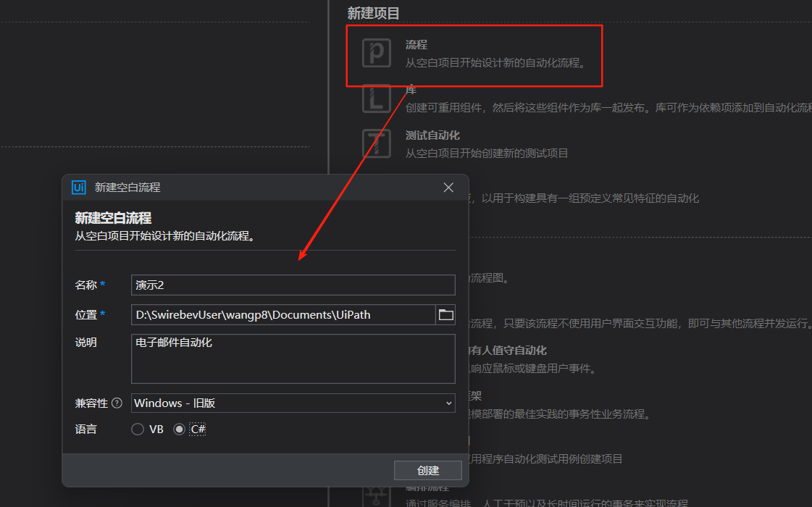Viewport: 812px width, 507px height.
Task: Click the Library (库) project icon
Action: (x=377, y=98)
